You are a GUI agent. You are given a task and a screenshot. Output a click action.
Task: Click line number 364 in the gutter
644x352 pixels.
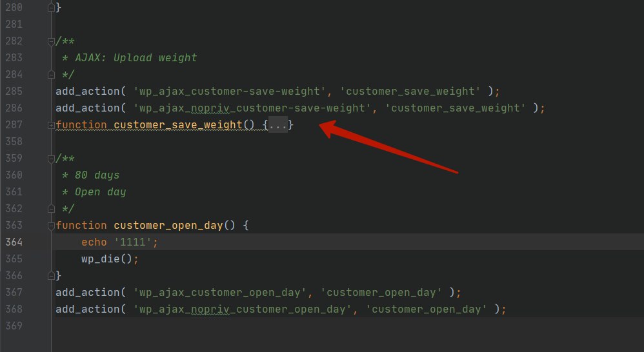14,242
